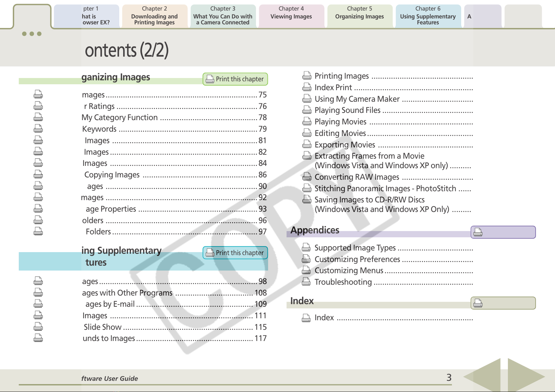555x392 pixels.
Task: Open the Playing Sound Files entry
Action: pos(394,110)
